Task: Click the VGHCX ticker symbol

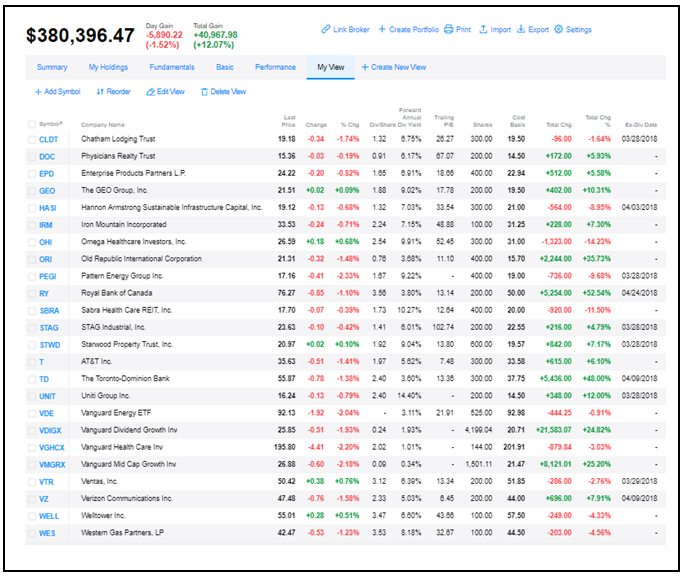Action: click(x=52, y=447)
